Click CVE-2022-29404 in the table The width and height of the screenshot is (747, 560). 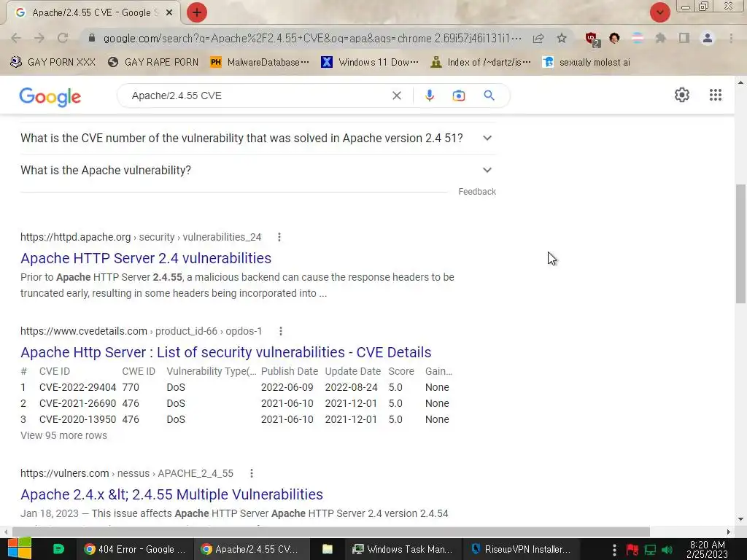[77, 387]
